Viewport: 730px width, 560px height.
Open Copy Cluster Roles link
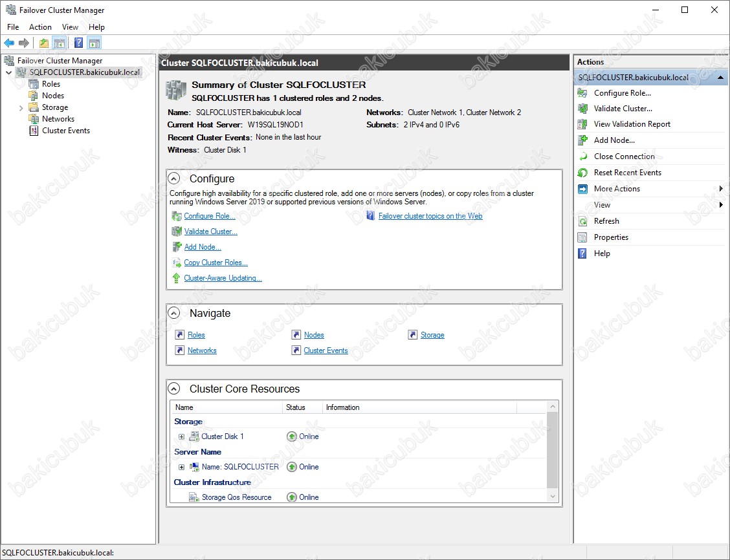[216, 263]
